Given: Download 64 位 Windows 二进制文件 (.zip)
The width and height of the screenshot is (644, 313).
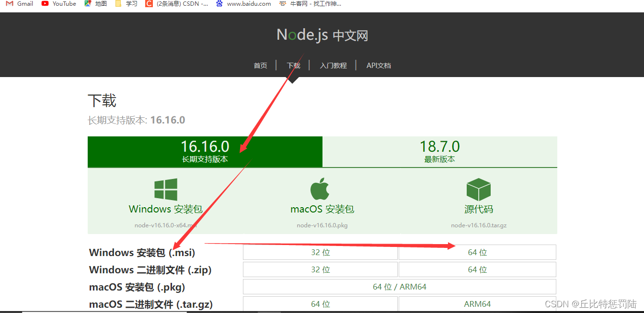Looking at the screenshot, I should (x=477, y=269).
